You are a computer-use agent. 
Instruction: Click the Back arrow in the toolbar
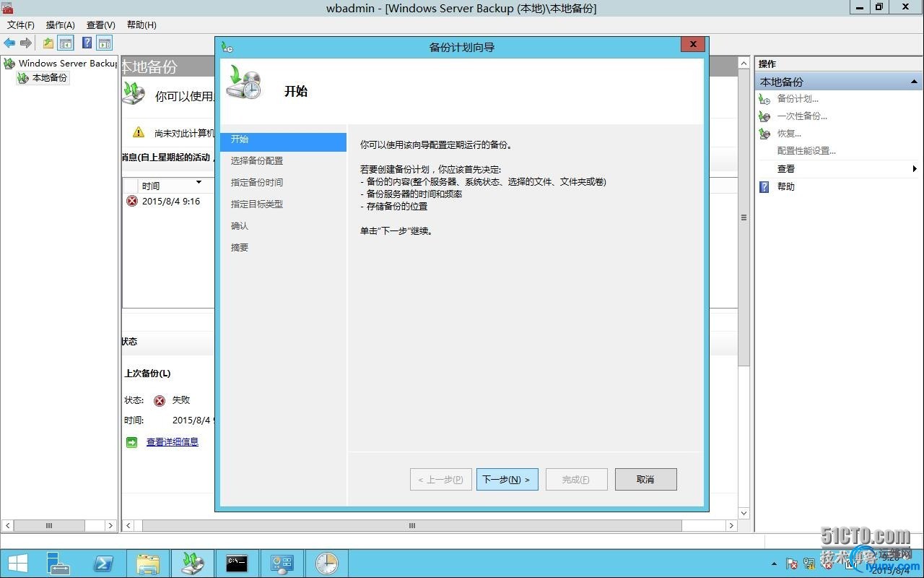[x=9, y=43]
